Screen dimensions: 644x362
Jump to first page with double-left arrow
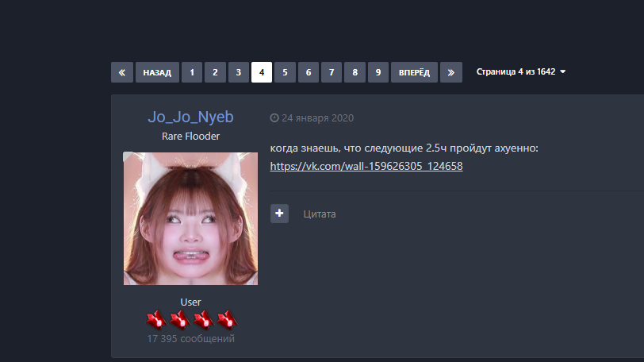121,72
